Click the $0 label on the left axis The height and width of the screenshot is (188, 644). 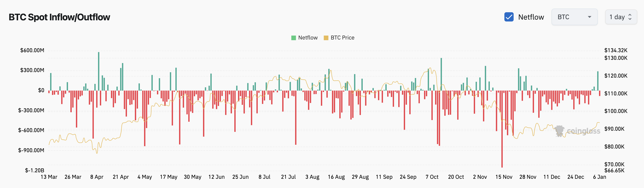point(41,90)
